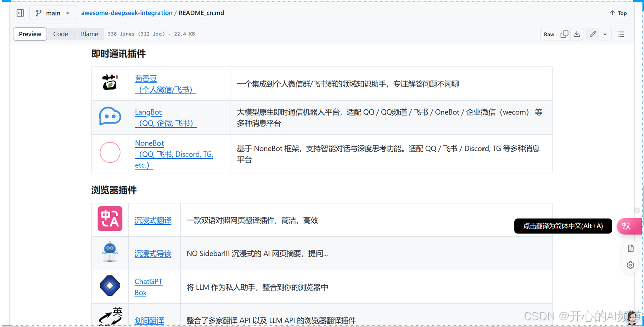Click the NoneBot red circle logo
Screen dimensions: 644x327
[x=110, y=152]
